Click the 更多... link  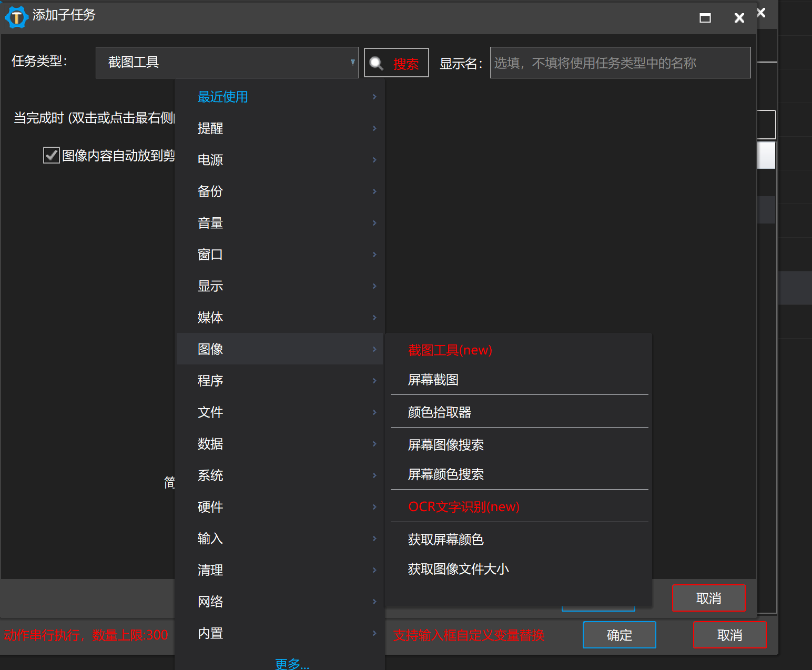click(x=292, y=663)
